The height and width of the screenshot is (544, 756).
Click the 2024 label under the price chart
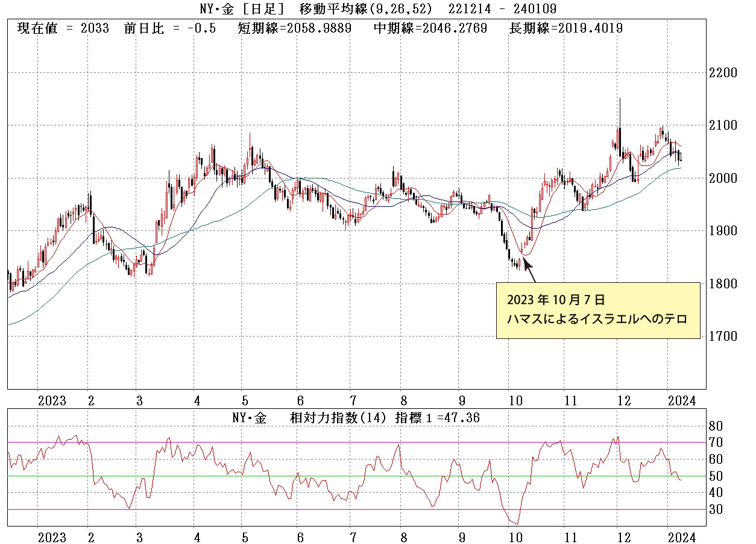tap(682, 401)
